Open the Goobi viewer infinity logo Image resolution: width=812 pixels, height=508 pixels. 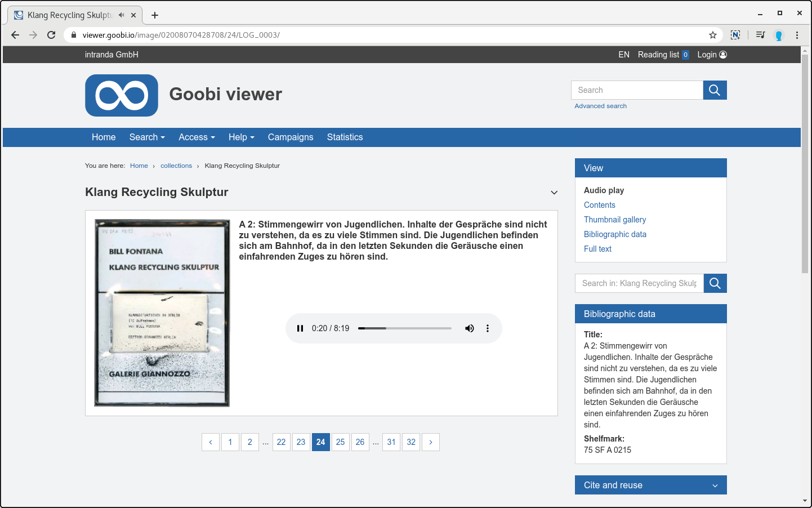(x=122, y=95)
